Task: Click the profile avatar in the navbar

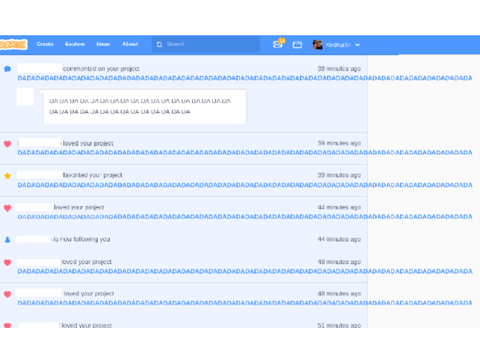Action: pyautogui.click(x=318, y=45)
